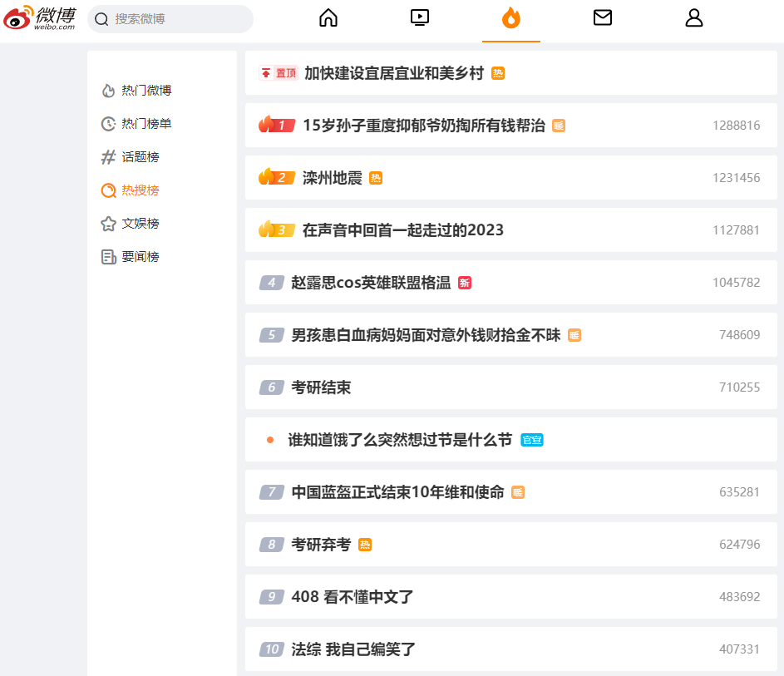The width and height of the screenshot is (784, 676).
Task: Open the video tab icon
Action: pyautogui.click(x=420, y=18)
